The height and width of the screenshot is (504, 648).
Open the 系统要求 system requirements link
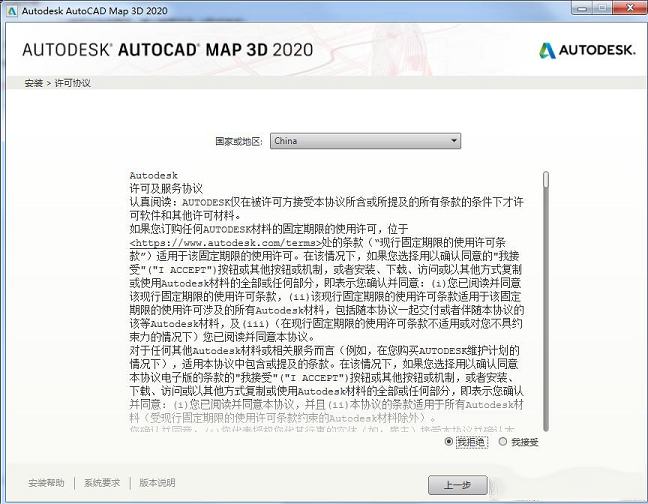tap(102, 483)
